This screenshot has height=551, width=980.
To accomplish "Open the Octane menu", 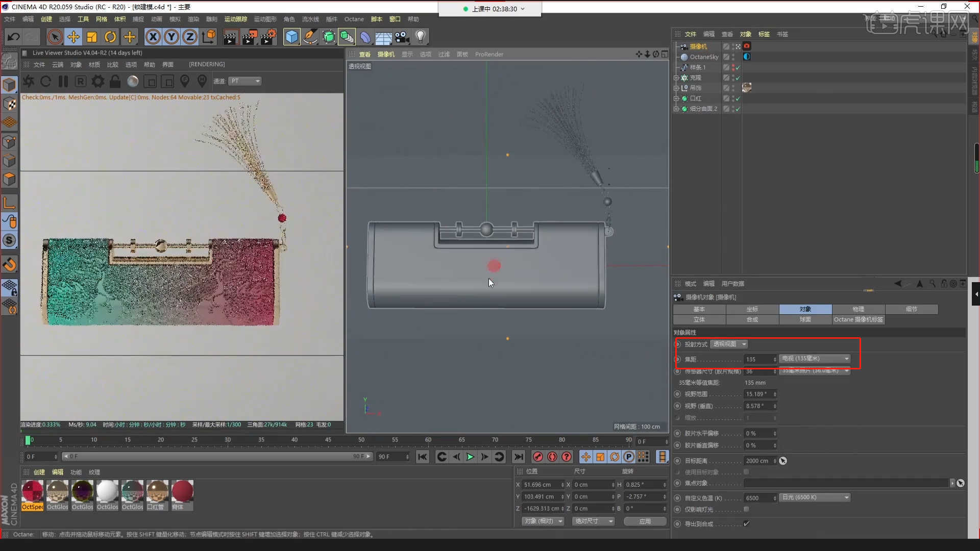I will click(354, 19).
